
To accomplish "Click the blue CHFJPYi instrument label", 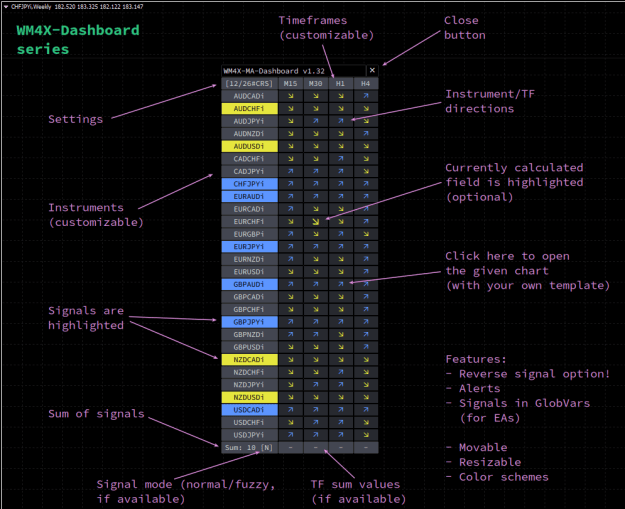I will [x=250, y=184].
